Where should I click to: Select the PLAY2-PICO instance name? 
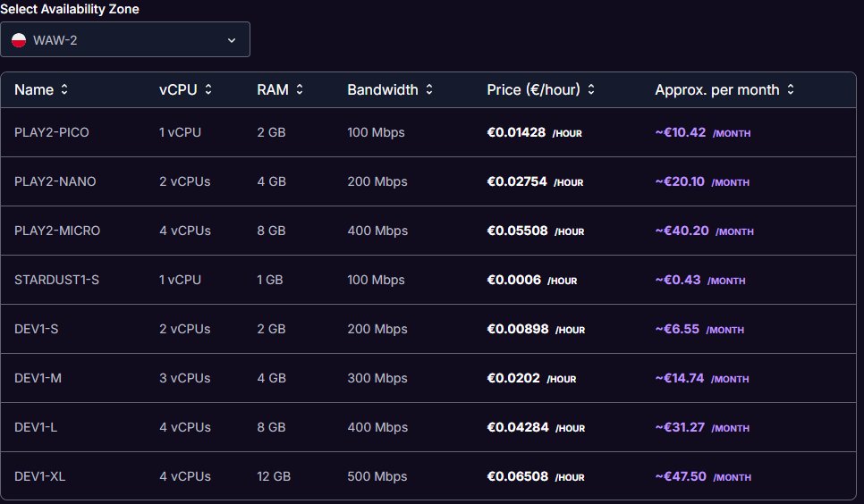click(x=52, y=133)
